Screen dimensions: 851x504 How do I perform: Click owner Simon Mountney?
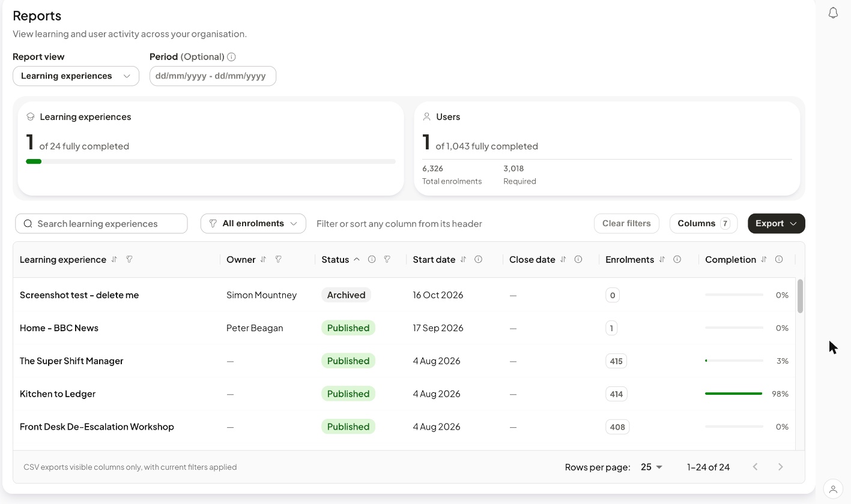point(261,295)
